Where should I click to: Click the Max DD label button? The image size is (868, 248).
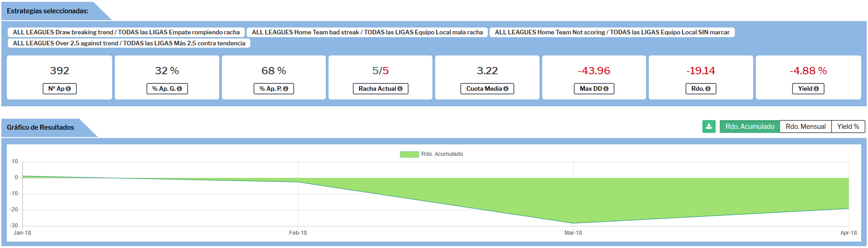tap(594, 89)
